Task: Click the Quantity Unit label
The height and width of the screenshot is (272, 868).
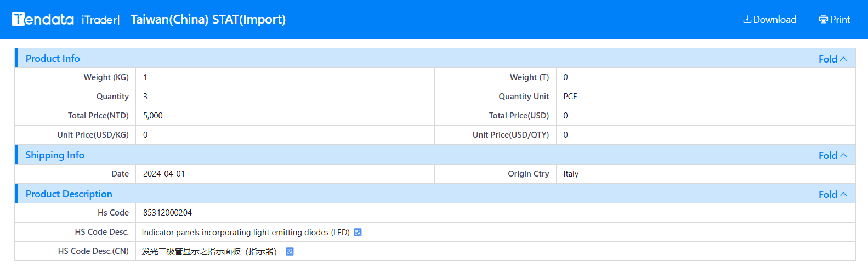Action: point(524,97)
